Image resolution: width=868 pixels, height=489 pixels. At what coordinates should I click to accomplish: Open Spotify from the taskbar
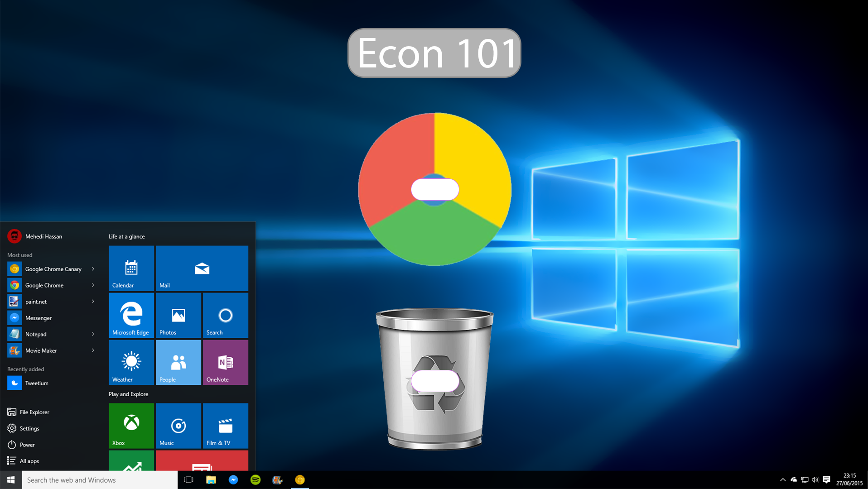pos(256,480)
